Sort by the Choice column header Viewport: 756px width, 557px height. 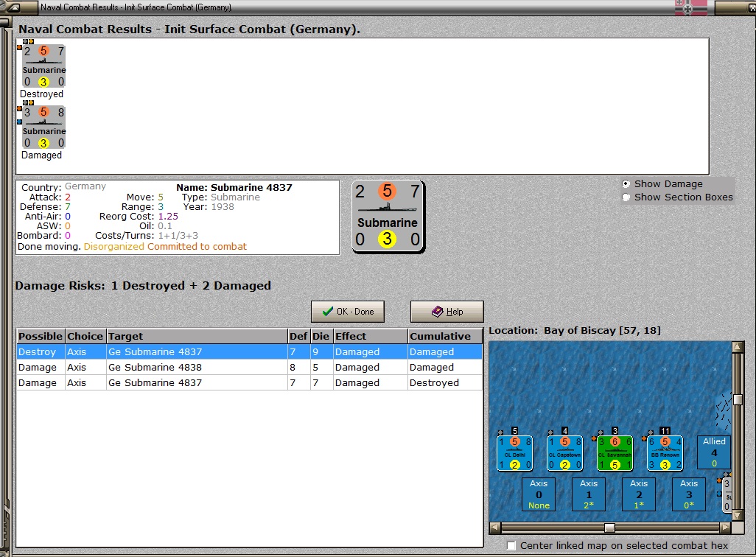pyautogui.click(x=85, y=336)
